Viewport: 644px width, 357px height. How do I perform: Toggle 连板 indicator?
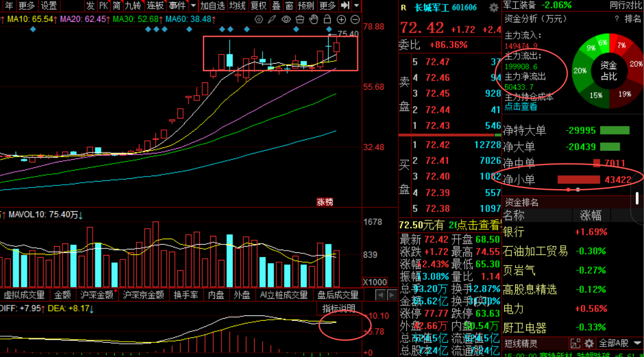pyautogui.click(x=155, y=5)
